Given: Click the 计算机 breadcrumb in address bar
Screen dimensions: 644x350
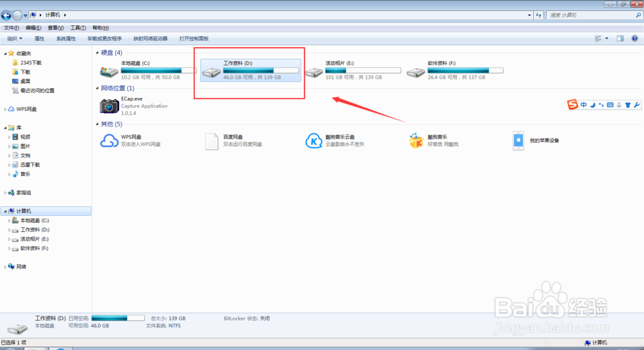Looking at the screenshot, I should 53,15.
